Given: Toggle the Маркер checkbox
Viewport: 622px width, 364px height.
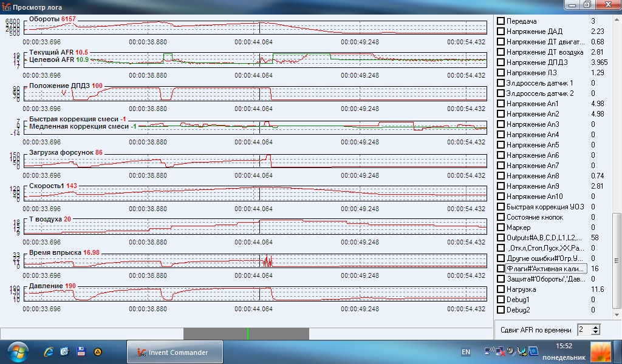Looking at the screenshot, I should tap(501, 227).
